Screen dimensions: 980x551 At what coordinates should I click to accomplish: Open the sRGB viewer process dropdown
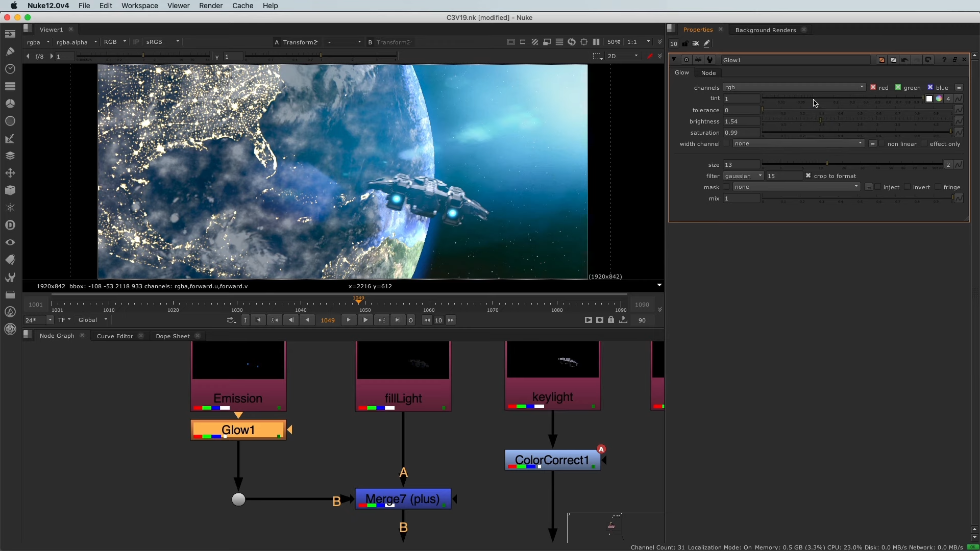tap(163, 42)
